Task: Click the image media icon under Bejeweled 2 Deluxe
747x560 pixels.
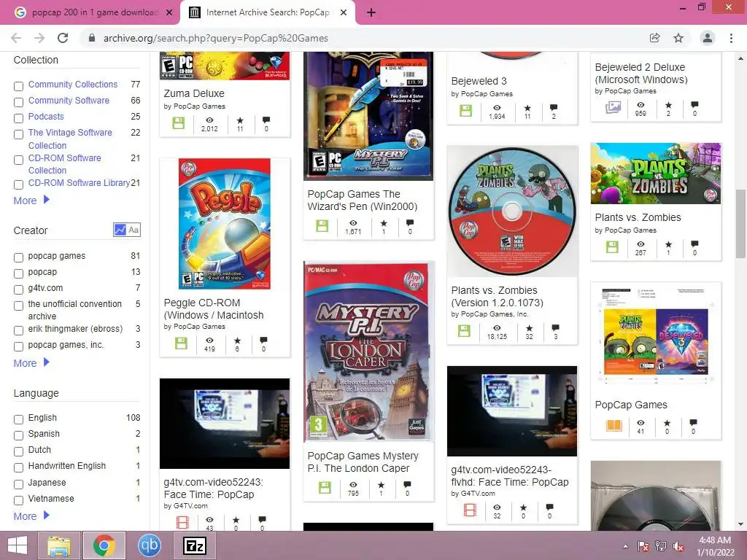Action: coord(613,107)
